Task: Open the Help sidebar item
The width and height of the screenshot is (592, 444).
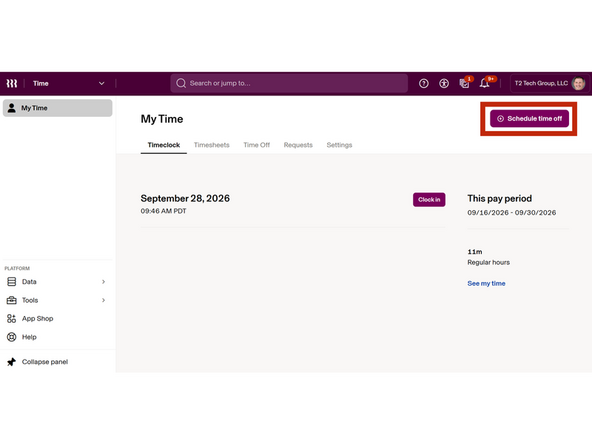Action: [x=56, y=337]
